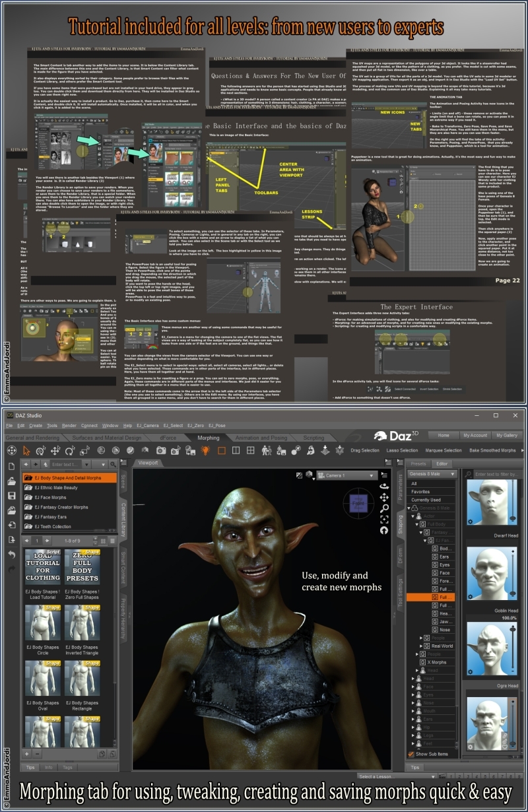Viewport: 528px width, 812px height.
Task: Click the Front view cube in viewport
Action: click(358, 504)
